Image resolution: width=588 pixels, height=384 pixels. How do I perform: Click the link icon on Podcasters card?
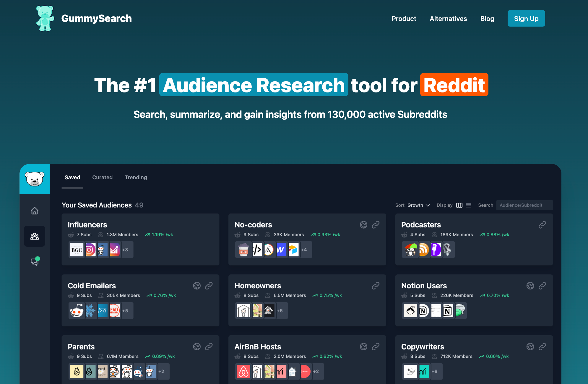(542, 225)
